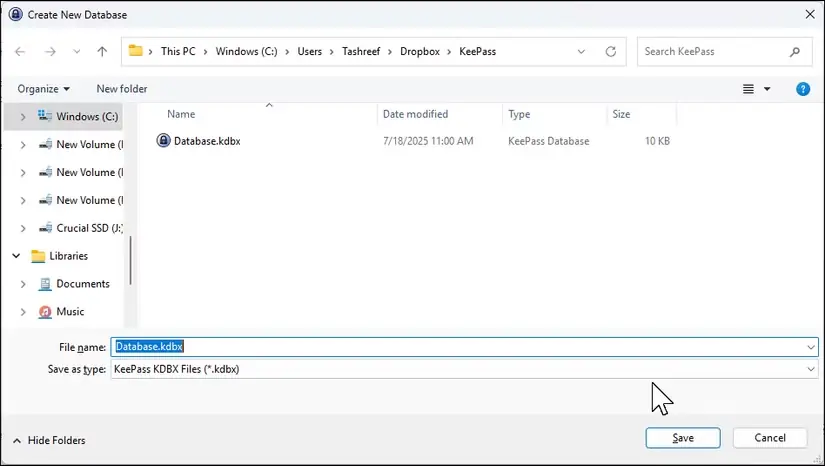
Task: Go up one folder level
Action: 102,52
